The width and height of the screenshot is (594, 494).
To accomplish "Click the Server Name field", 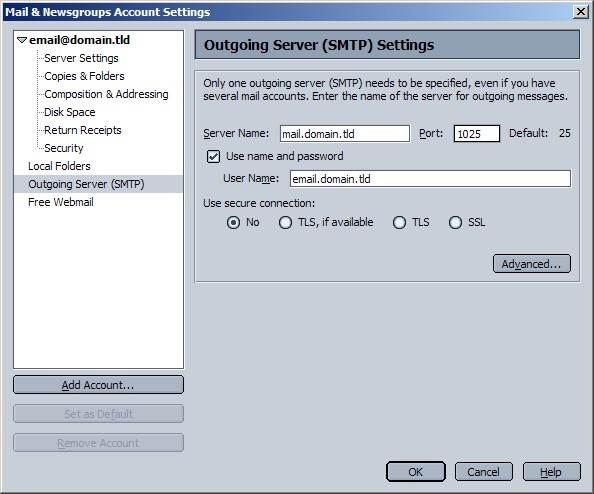I will (x=345, y=134).
